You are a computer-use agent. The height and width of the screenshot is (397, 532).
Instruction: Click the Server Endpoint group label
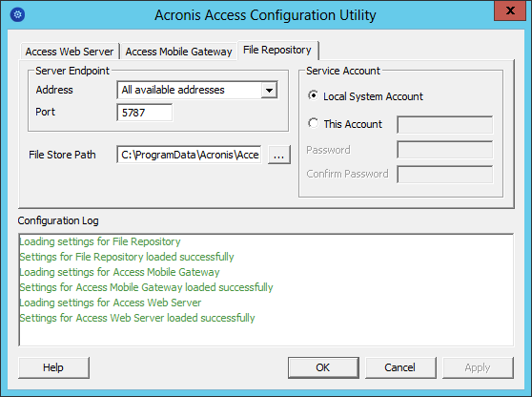(x=72, y=71)
